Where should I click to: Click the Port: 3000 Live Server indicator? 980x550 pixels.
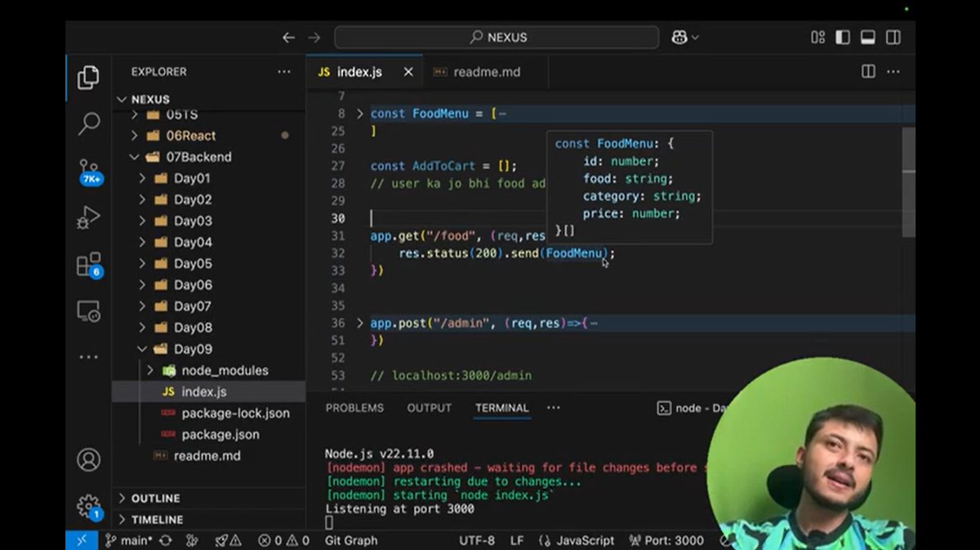click(x=666, y=540)
